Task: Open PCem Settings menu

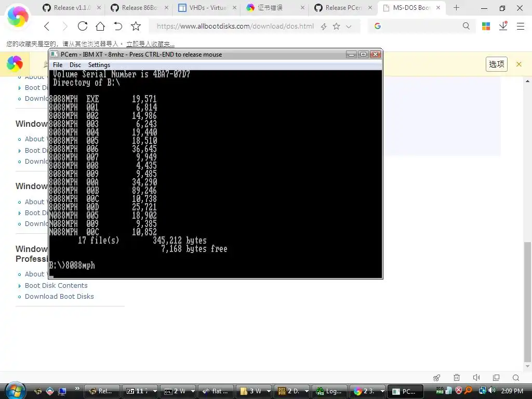Action: coord(99,65)
